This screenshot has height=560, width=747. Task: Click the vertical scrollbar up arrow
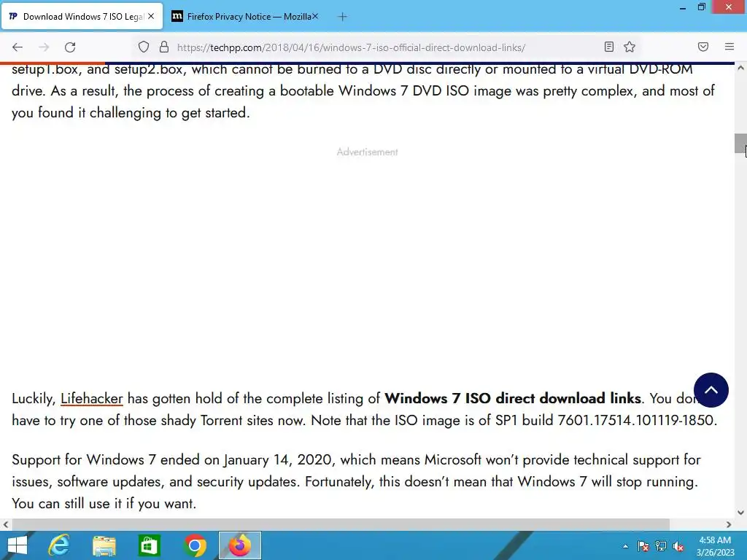pos(741,68)
